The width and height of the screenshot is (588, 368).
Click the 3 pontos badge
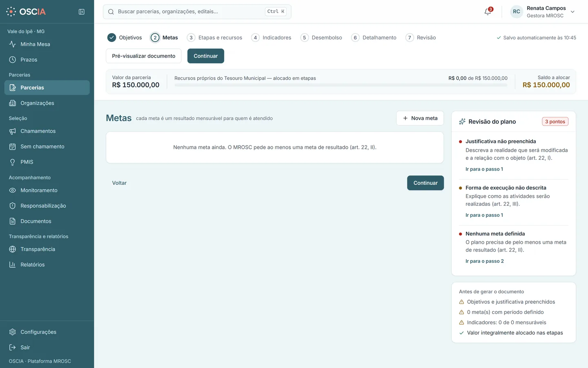click(x=555, y=121)
